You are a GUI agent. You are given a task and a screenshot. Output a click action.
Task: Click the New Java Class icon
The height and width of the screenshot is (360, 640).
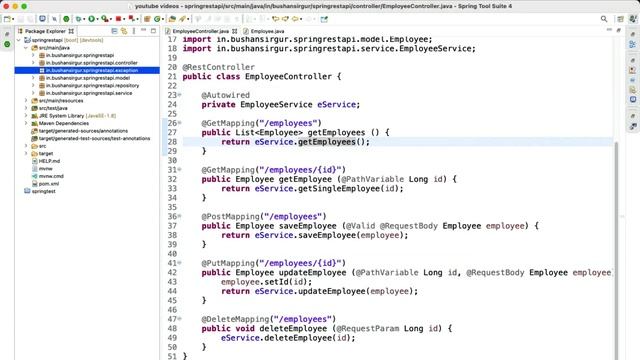point(157,19)
